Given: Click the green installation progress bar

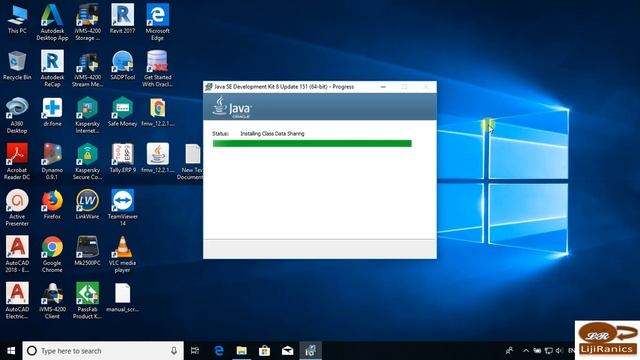Looking at the screenshot, I should click(x=312, y=143).
